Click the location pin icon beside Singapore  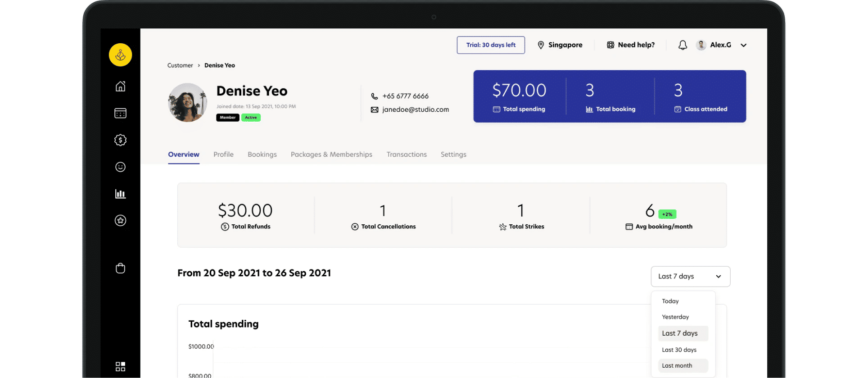(541, 45)
